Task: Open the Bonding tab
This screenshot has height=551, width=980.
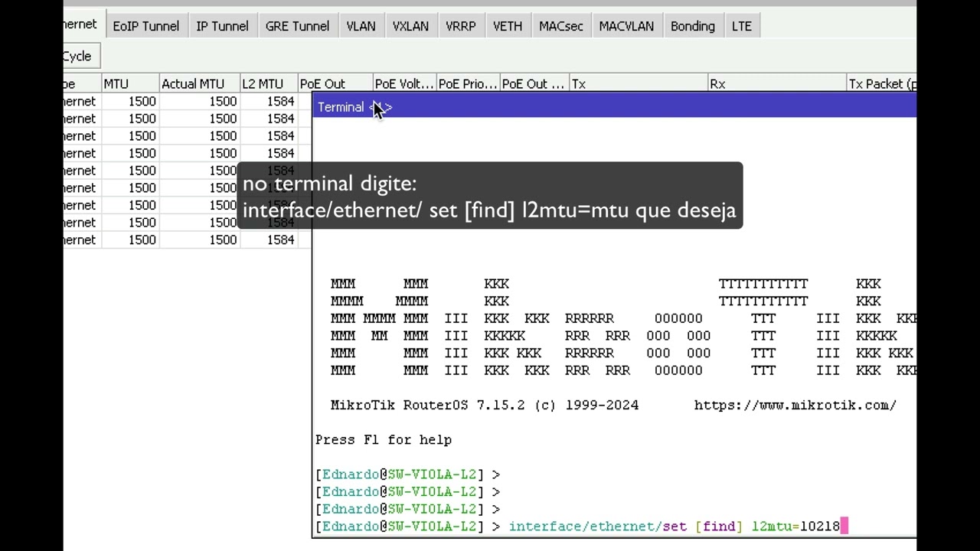Action: tap(693, 26)
